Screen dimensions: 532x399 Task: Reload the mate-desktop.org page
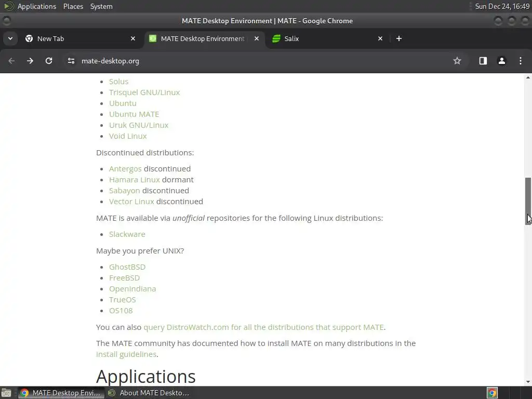pyautogui.click(x=49, y=61)
